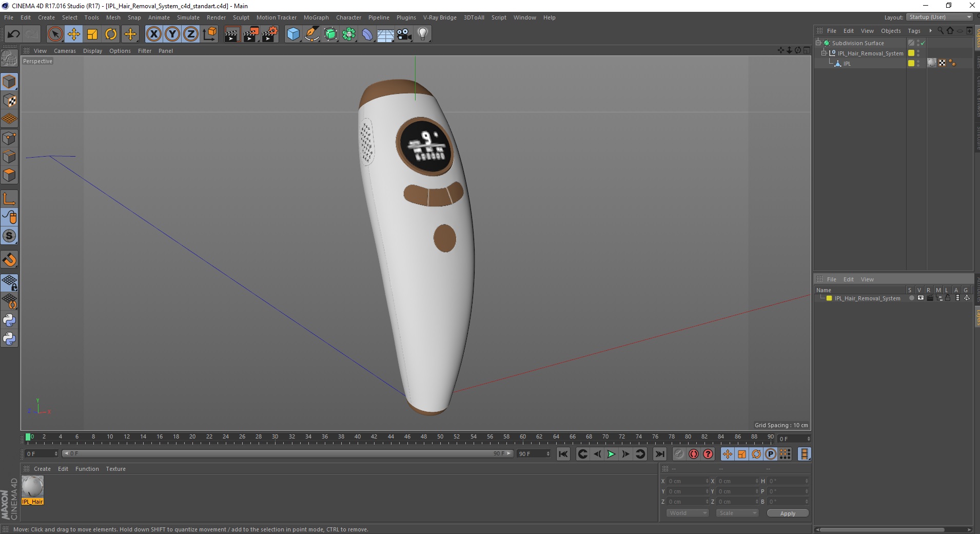Open the Layout dropdown
The height and width of the screenshot is (534, 980).
(940, 17)
